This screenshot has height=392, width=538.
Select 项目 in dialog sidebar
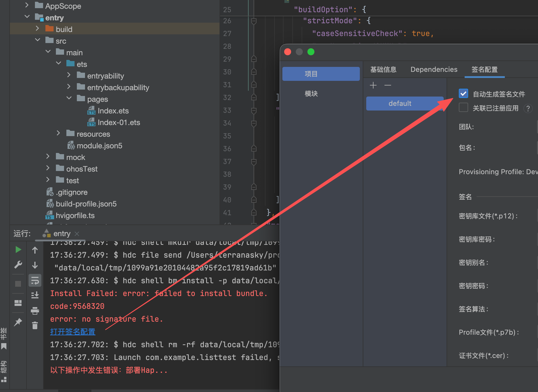point(321,74)
